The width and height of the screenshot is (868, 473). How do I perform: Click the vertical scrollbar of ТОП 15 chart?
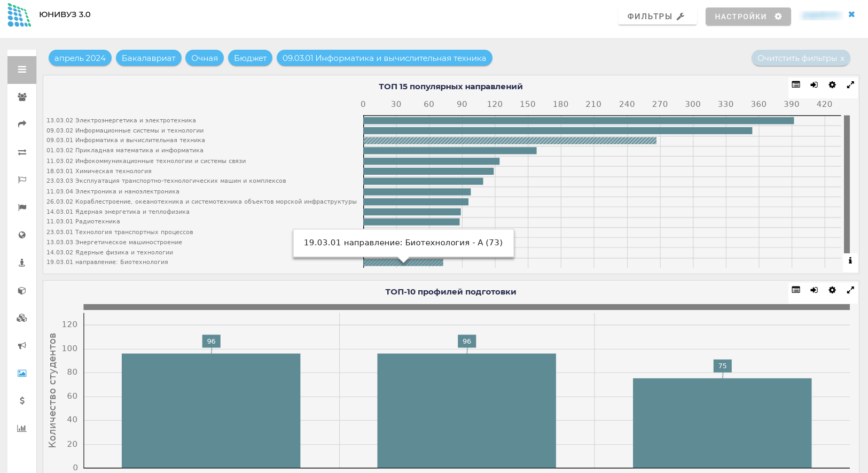(847, 184)
